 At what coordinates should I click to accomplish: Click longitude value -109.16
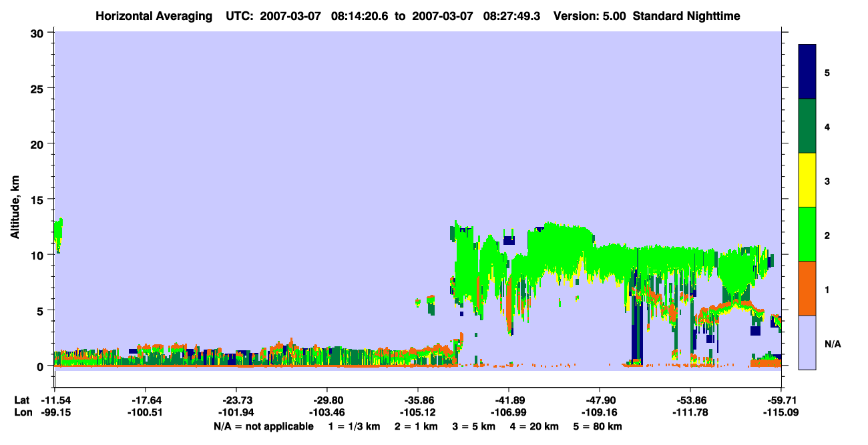600,413
